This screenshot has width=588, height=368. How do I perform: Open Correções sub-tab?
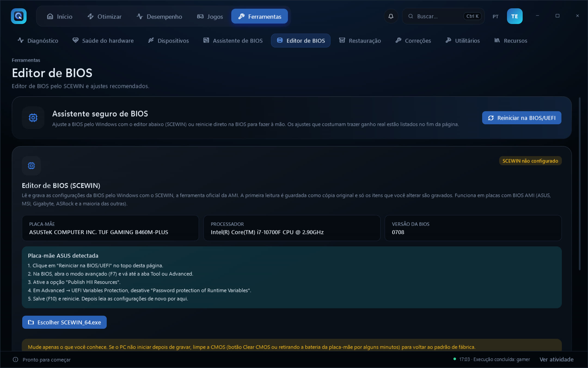tap(413, 41)
